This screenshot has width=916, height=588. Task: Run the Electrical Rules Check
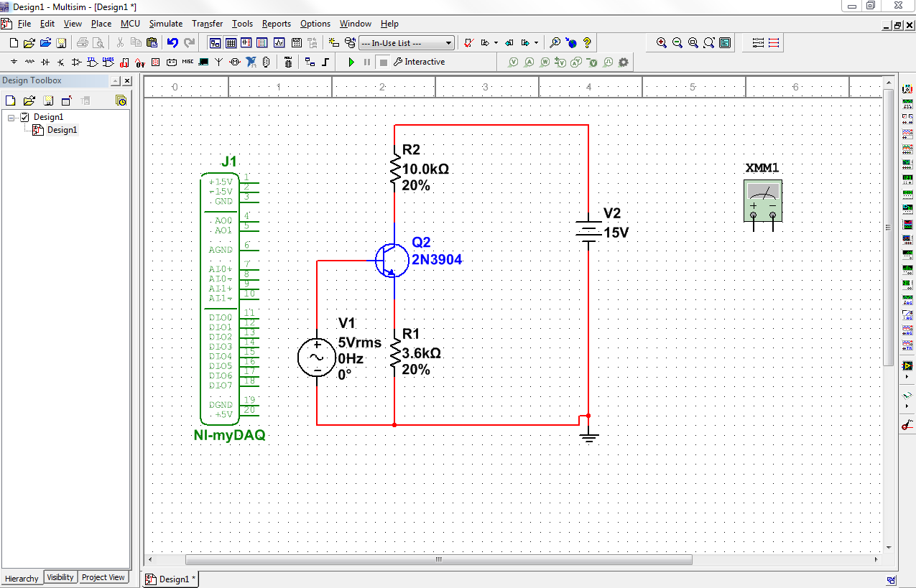tap(468, 43)
